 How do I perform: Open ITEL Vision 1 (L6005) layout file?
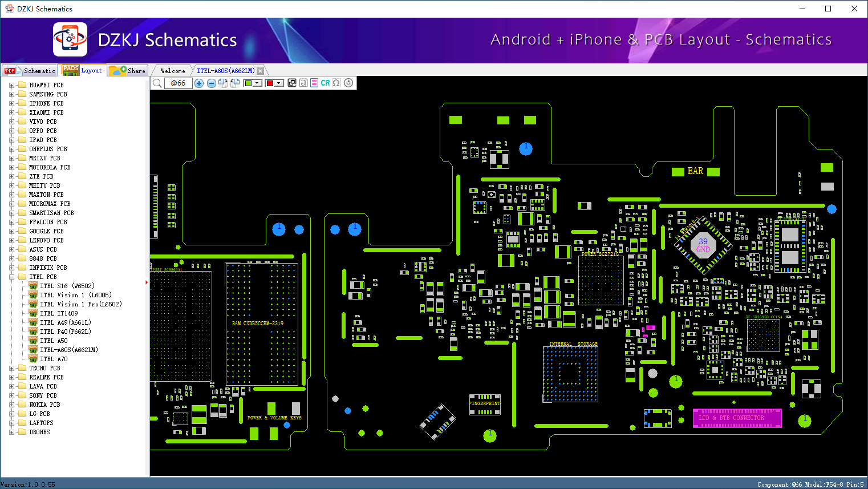click(x=76, y=295)
